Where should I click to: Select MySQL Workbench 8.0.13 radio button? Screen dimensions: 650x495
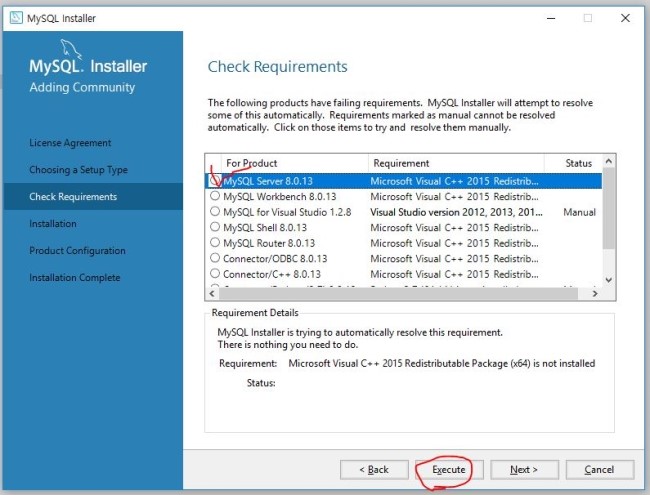coord(215,196)
